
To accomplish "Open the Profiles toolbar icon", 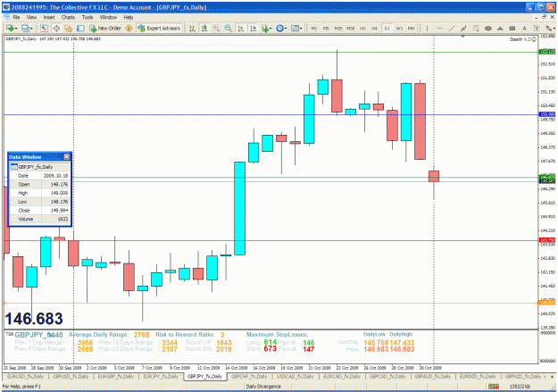I will click(x=26, y=28).
